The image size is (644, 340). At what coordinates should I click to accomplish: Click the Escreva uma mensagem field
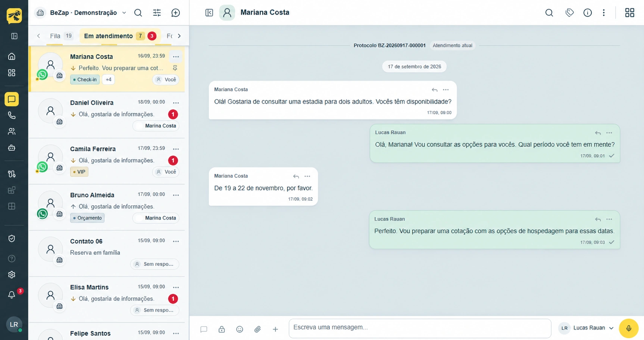click(x=420, y=328)
